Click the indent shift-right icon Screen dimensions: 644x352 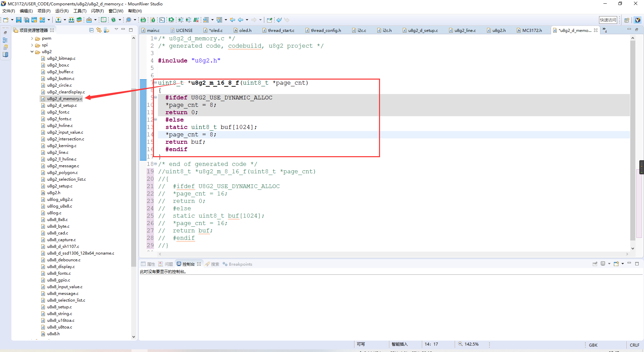coord(180,20)
